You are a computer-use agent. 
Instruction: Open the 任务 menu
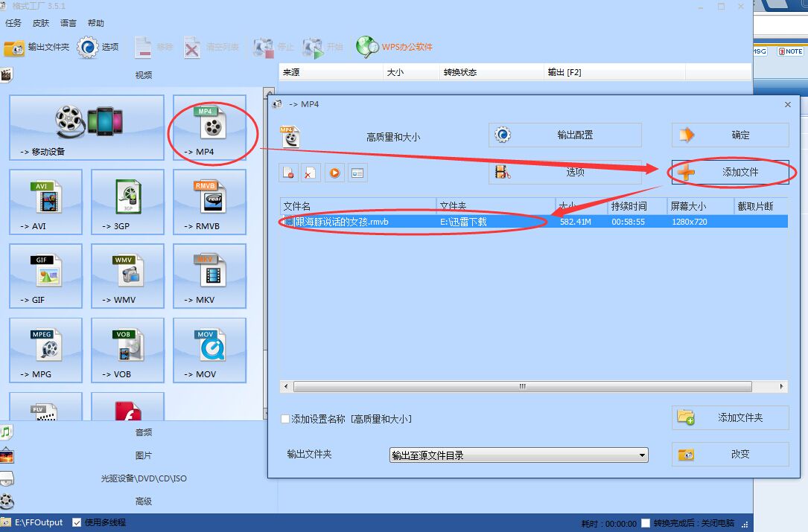click(13, 23)
